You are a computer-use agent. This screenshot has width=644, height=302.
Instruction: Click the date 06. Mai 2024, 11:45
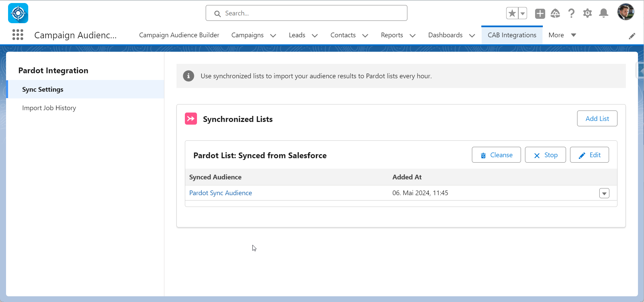coord(420,193)
